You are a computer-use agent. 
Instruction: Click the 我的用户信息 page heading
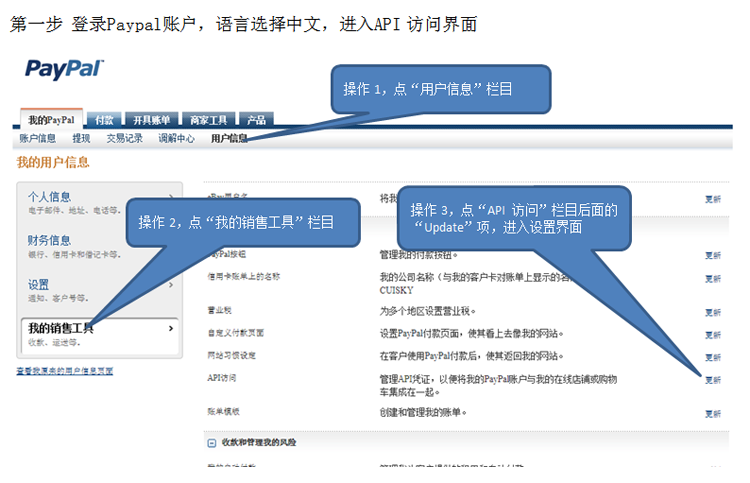point(53,163)
